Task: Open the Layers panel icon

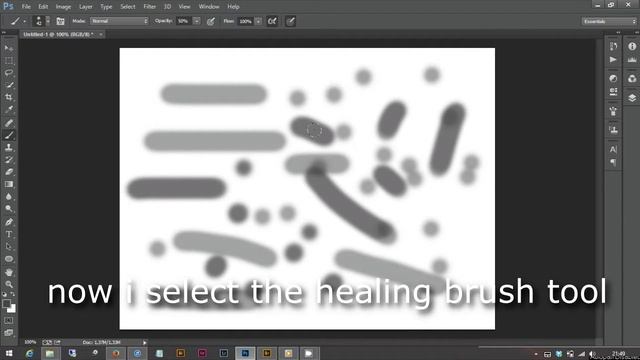Action: coord(632,98)
